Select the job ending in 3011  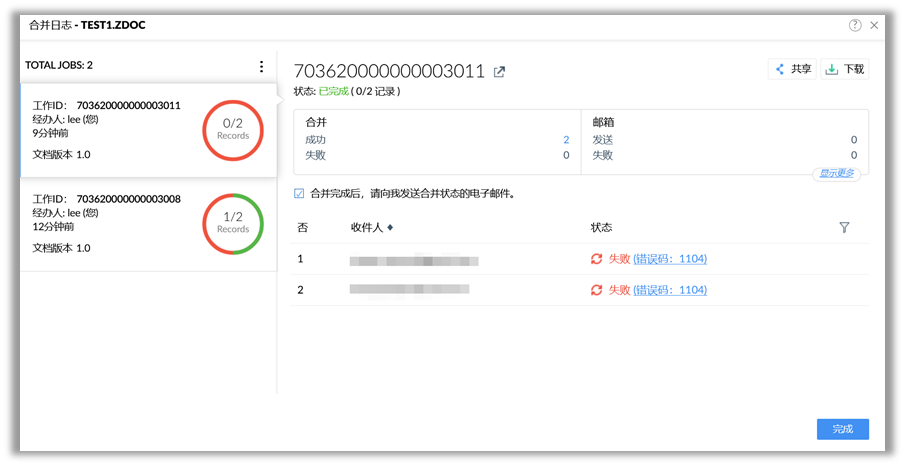coord(110,129)
